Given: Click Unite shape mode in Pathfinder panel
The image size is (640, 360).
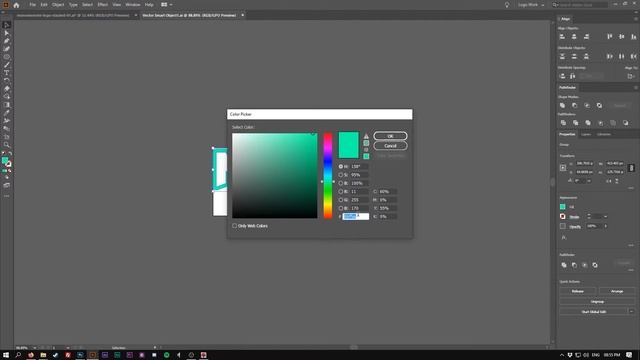Looking at the screenshot, I should pos(562,106).
